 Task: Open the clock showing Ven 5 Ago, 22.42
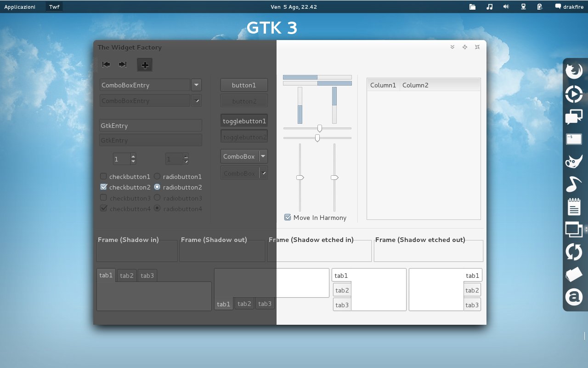click(294, 7)
